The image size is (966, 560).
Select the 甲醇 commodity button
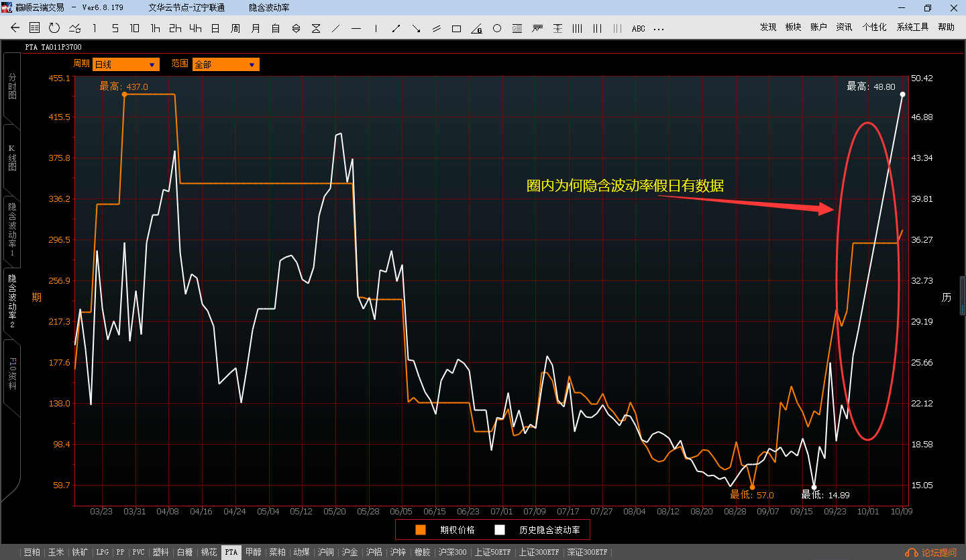coord(253,553)
